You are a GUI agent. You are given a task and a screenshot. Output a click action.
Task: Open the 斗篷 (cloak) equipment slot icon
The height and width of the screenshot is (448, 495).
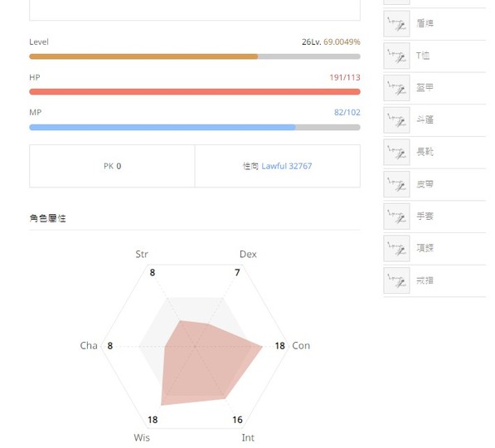396,120
